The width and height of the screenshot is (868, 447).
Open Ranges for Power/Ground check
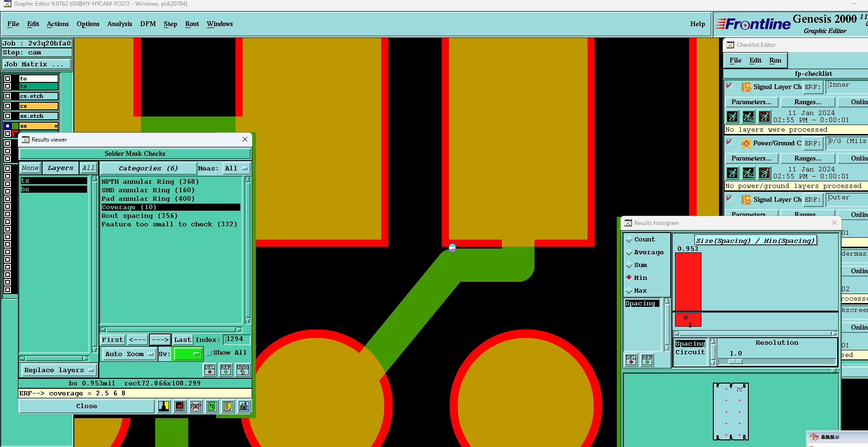pyautogui.click(x=808, y=159)
